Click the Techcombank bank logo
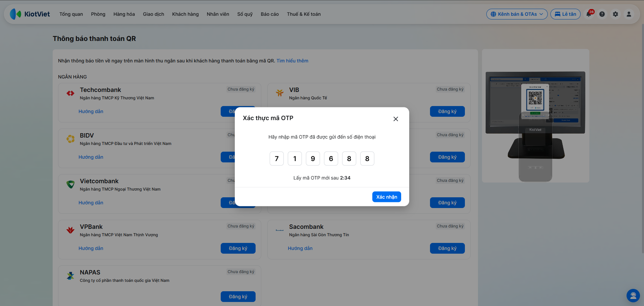 click(70, 93)
